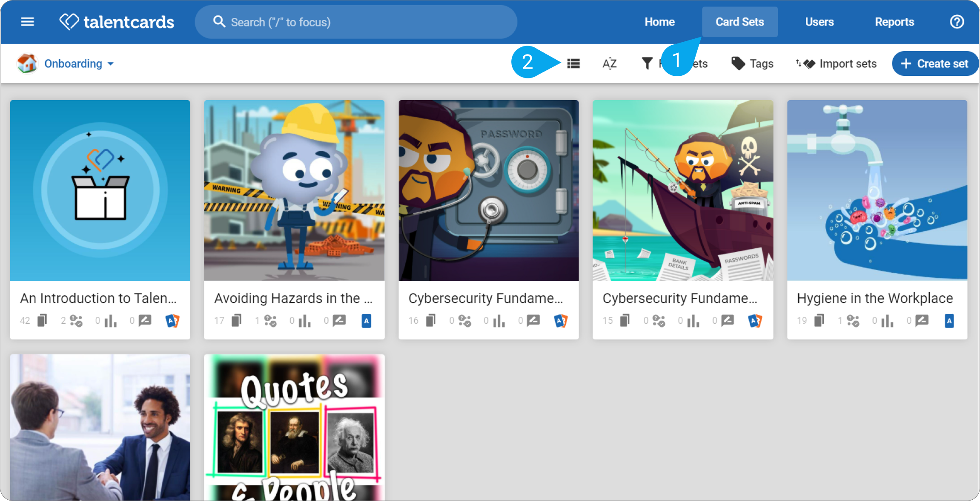Click the translation icon on Hygiene in the Workplace

coord(949,321)
